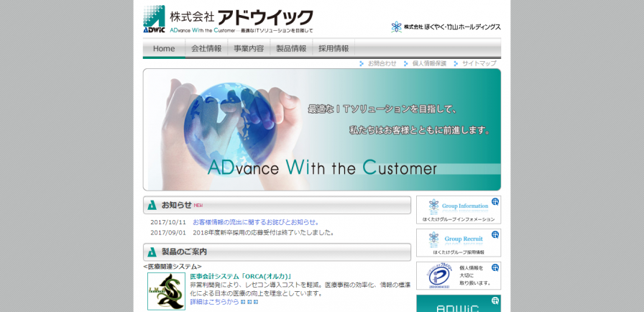Click the ADWIC company logo icon
This screenshot has width=644, height=312.
point(154,19)
